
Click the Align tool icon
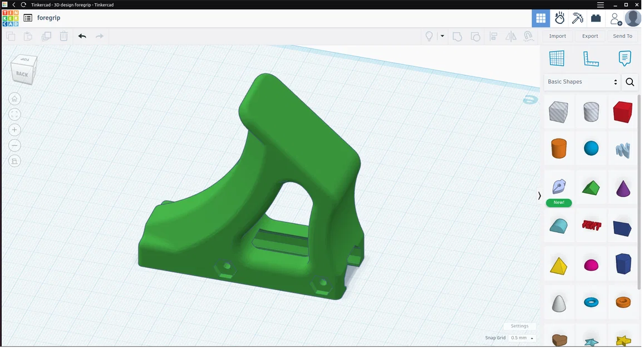click(x=494, y=37)
